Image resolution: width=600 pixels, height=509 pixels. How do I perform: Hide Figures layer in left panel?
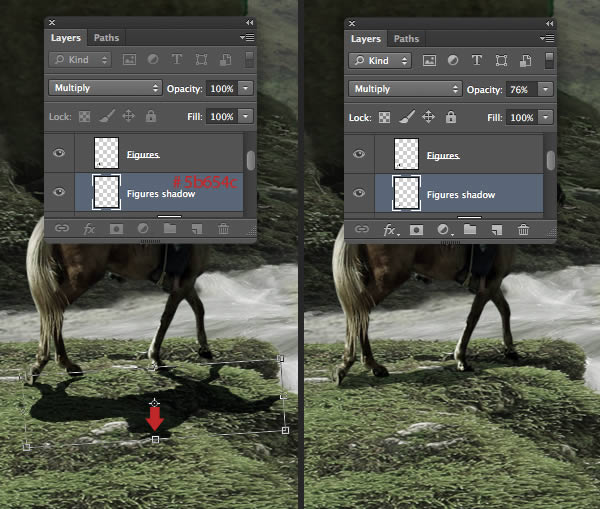pyautogui.click(x=59, y=153)
